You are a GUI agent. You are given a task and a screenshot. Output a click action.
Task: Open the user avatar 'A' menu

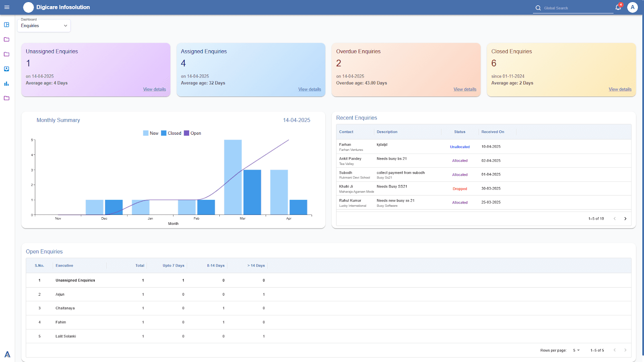(632, 7)
